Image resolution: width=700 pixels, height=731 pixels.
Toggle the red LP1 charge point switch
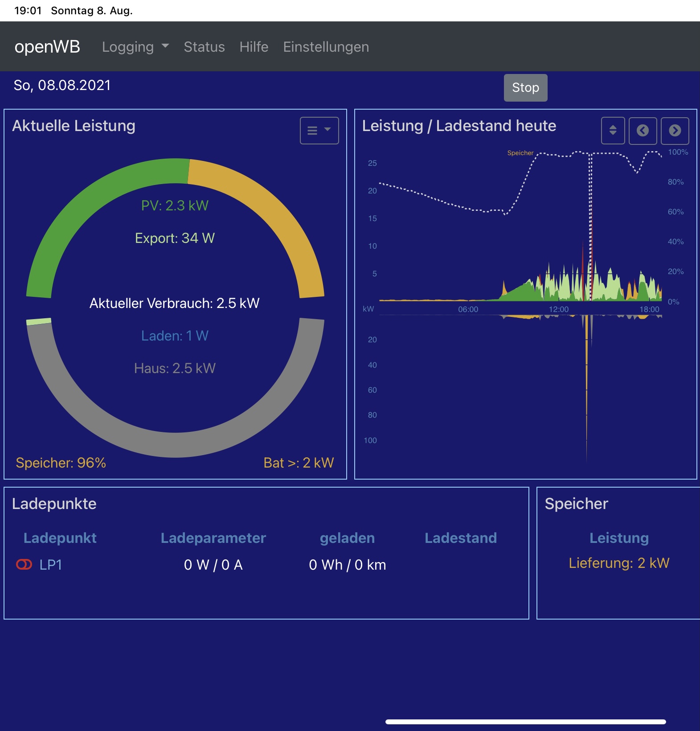click(x=24, y=565)
